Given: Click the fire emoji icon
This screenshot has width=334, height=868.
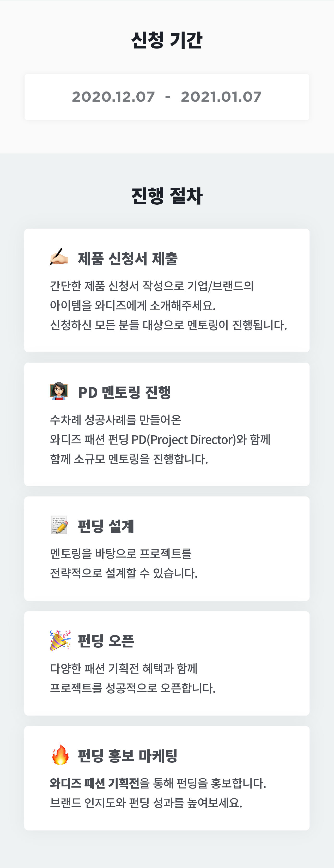Looking at the screenshot, I should tap(60, 754).
